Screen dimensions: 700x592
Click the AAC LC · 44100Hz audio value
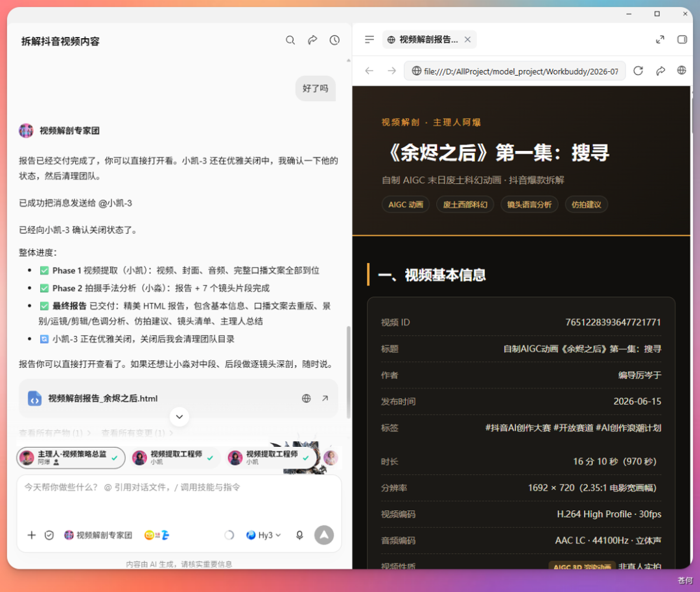point(608,540)
